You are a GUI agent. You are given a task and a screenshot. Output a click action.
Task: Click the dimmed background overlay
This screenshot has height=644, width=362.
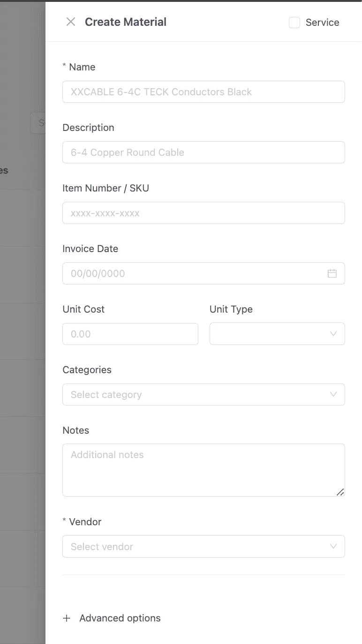(x=21, y=329)
